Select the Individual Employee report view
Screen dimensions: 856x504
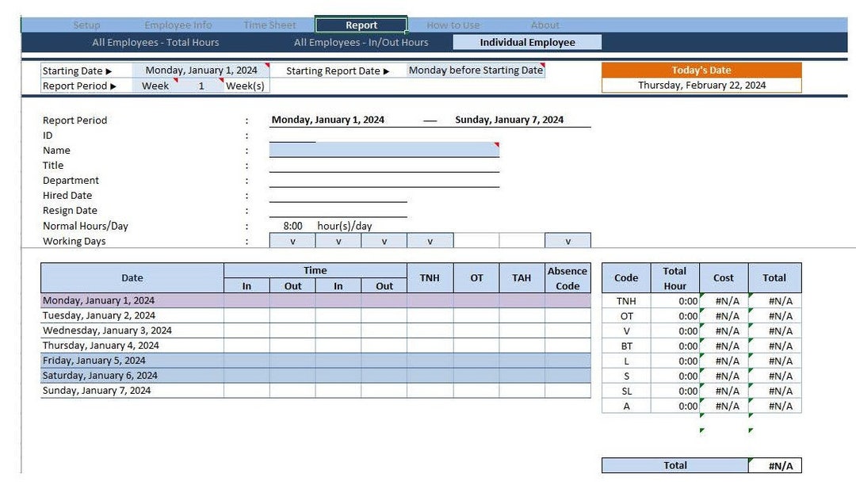coord(525,42)
